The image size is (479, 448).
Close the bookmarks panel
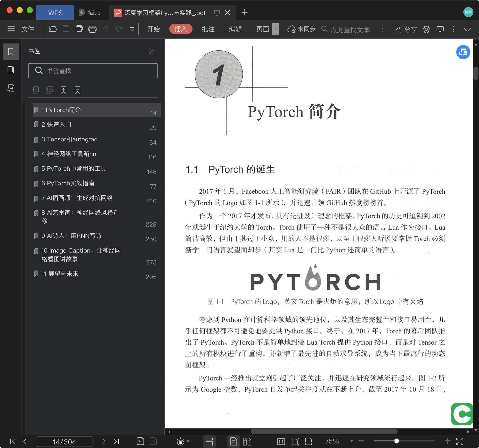tap(152, 51)
